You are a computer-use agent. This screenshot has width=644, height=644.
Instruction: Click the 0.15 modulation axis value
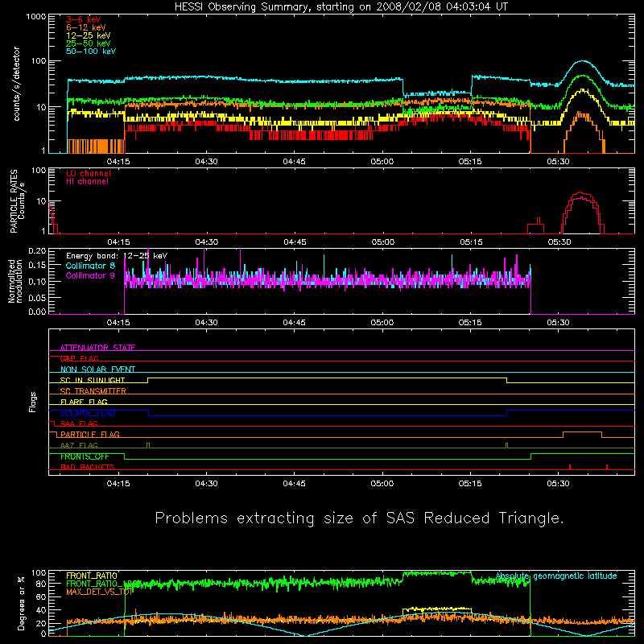[37, 266]
